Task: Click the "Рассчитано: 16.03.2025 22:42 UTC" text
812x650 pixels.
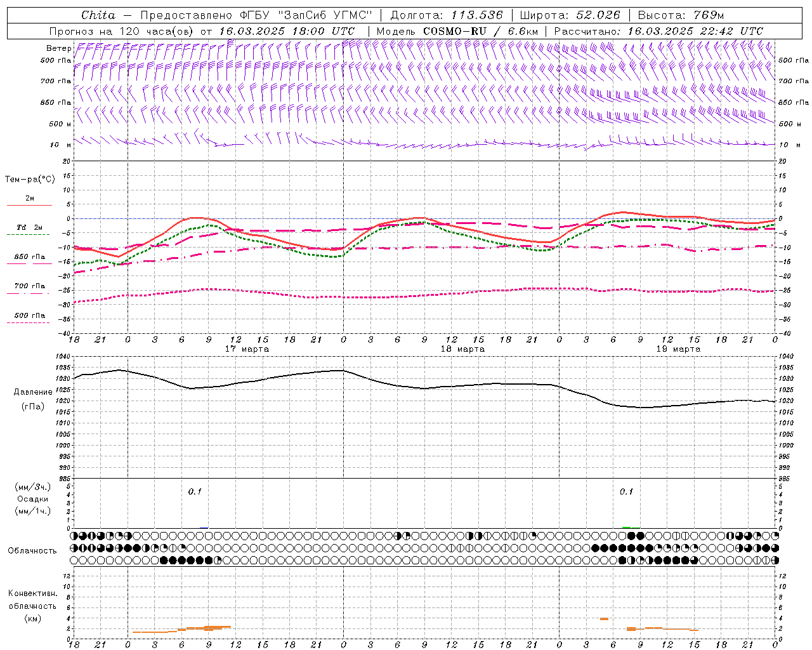Action: 658,31
